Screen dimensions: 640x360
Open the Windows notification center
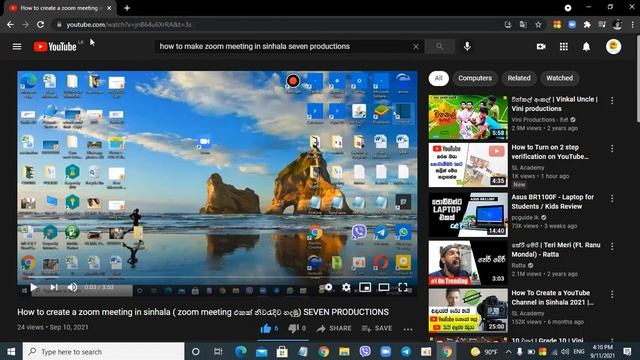pos(628,351)
